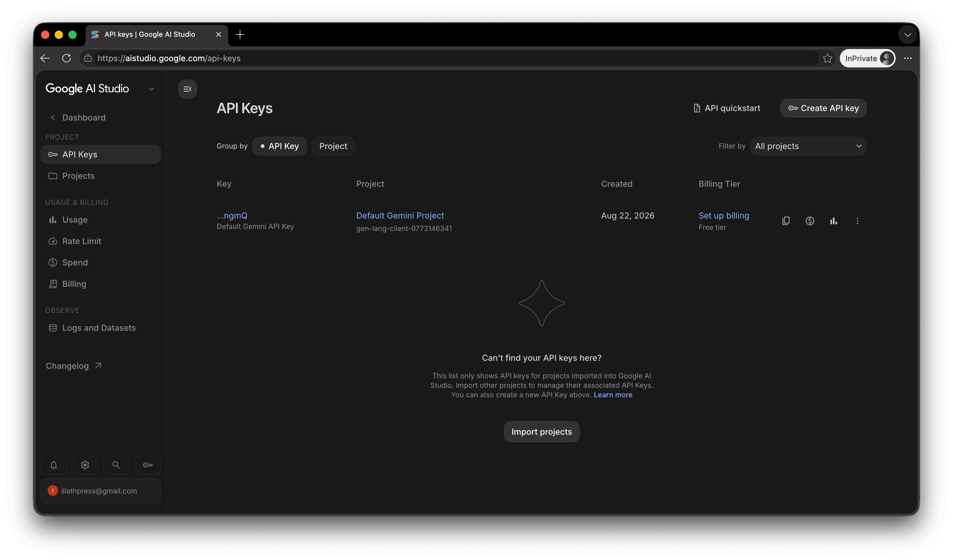Open settings gear in sidebar footer
This screenshot has width=953, height=560.
[x=85, y=465]
